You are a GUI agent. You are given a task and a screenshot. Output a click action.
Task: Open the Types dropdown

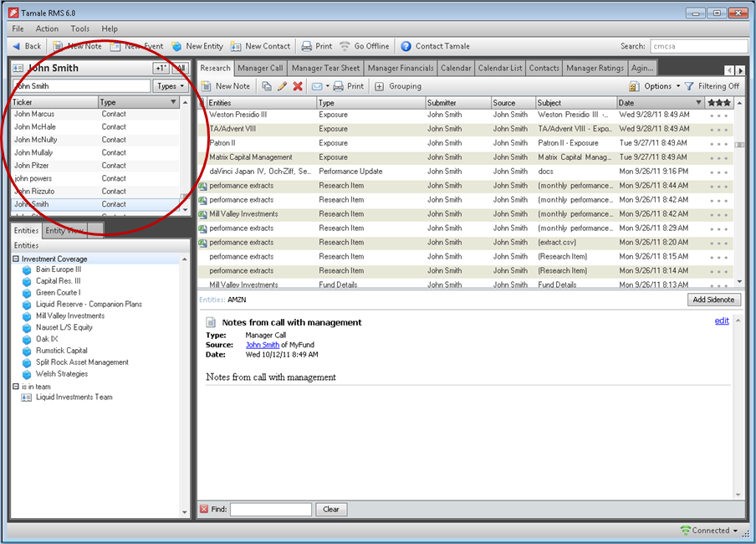171,86
